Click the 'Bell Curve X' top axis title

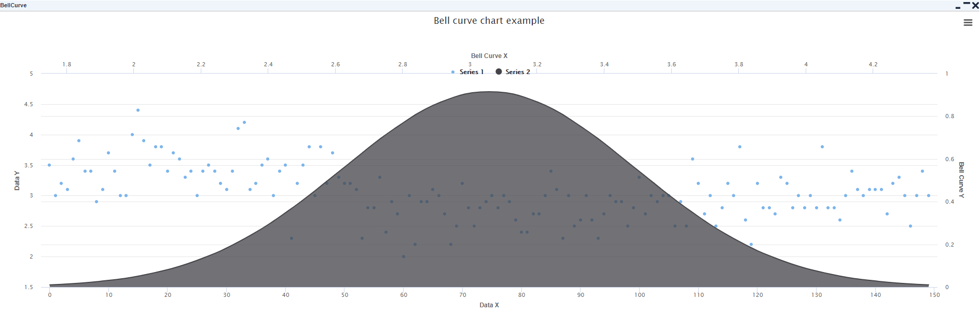pos(489,56)
